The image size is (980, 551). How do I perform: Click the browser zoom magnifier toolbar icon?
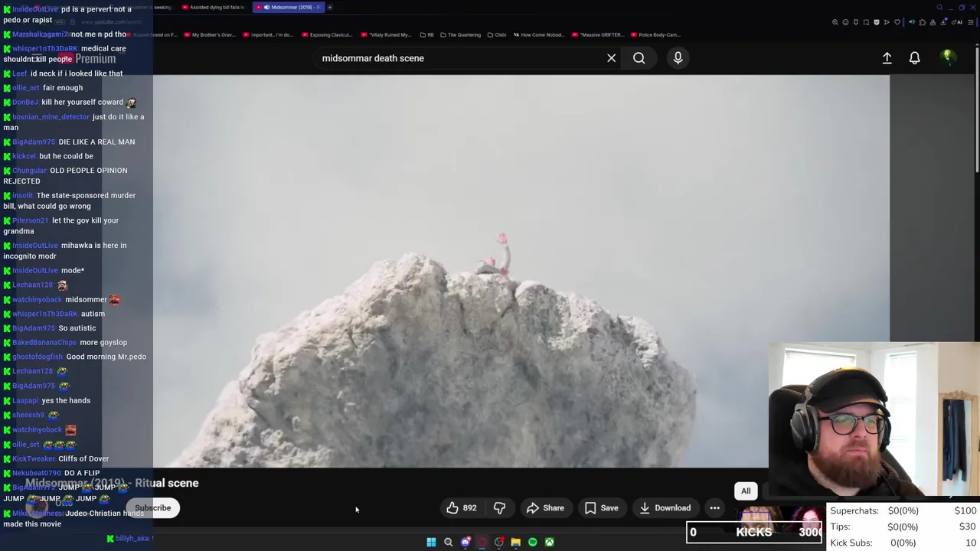pos(835,22)
